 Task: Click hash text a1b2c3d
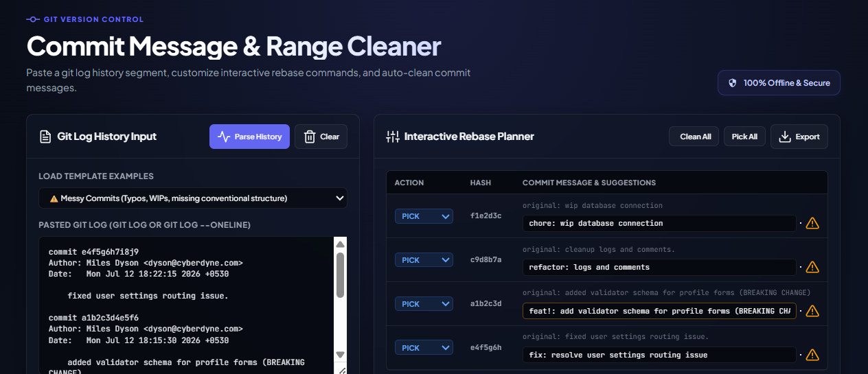[486, 303]
